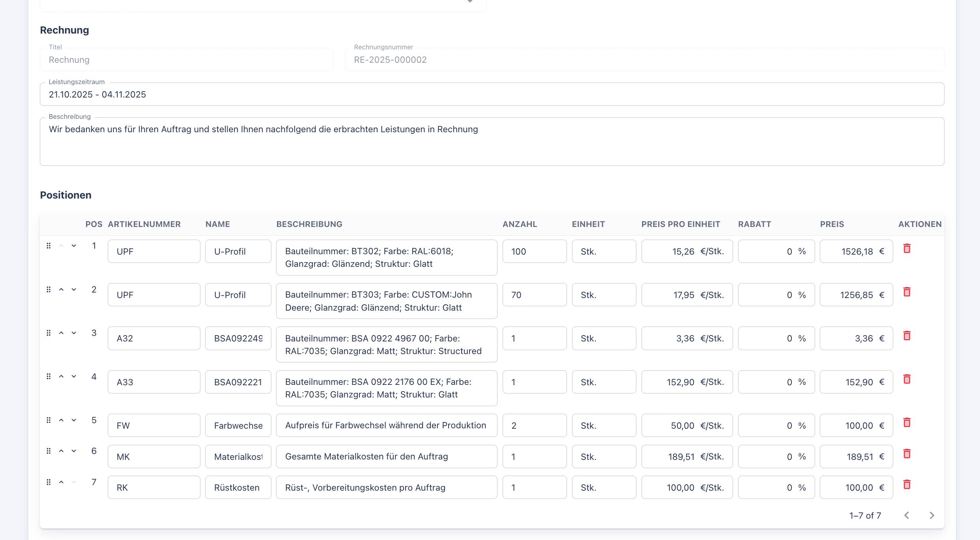Grab the drag handle of position 2

49,290
